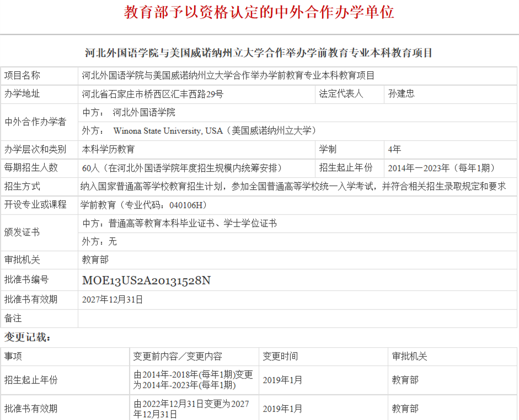Click the 4年 schooling length value
The image size is (519, 420).
[x=395, y=149]
